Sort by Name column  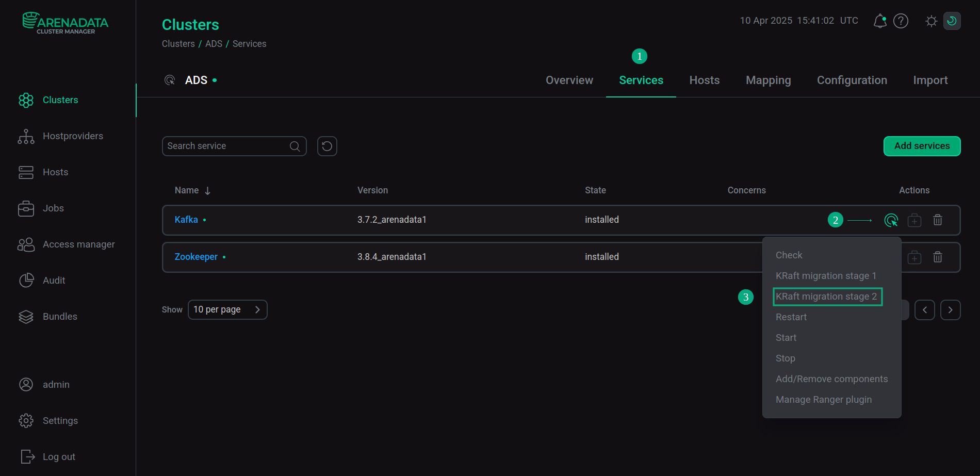point(192,190)
